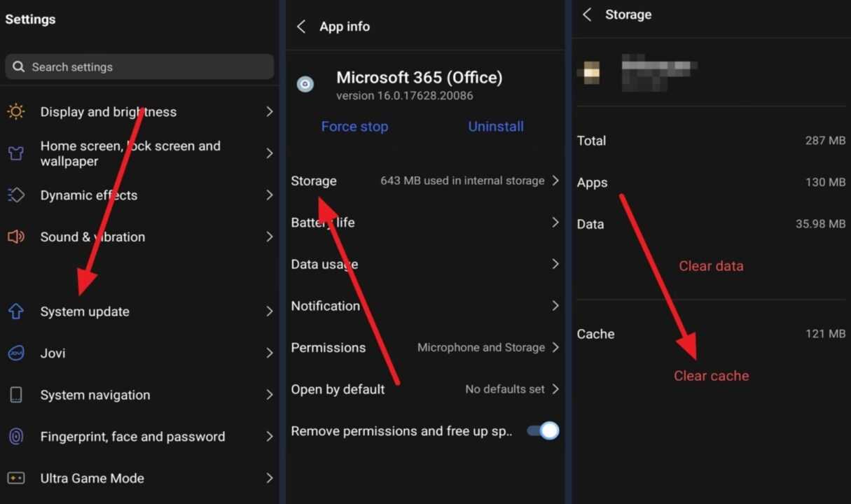
Task: Expand Fingerprint, face and password chevron
Action: (x=270, y=436)
